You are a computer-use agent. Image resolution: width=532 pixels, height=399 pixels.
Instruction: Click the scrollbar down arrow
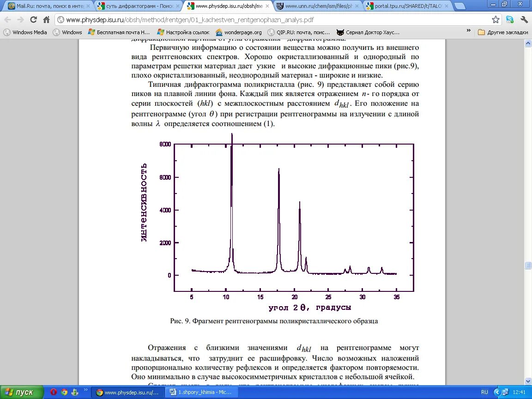[528, 381]
